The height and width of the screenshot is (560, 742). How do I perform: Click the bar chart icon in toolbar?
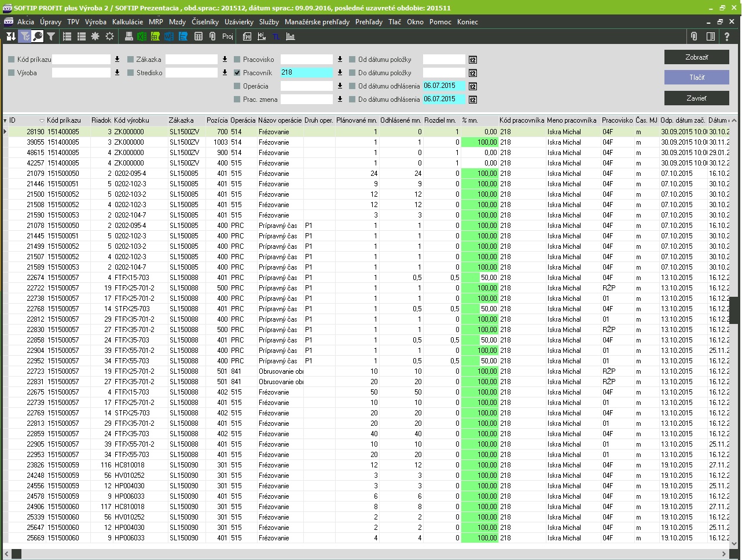(x=291, y=36)
